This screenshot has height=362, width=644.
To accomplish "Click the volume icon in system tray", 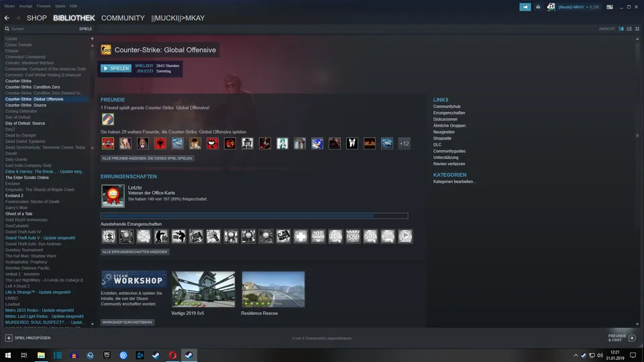I will (x=600, y=355).
